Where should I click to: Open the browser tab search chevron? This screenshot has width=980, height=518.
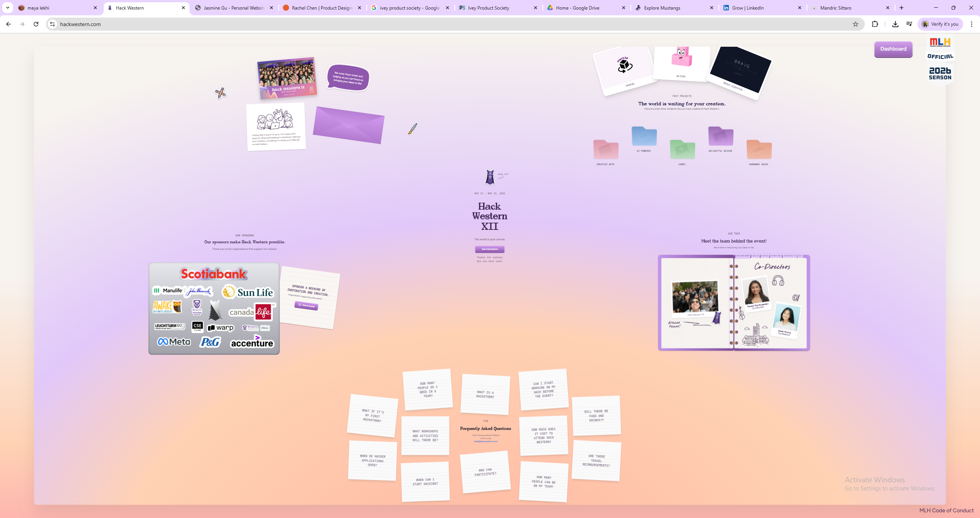click(x=7, y=8)
